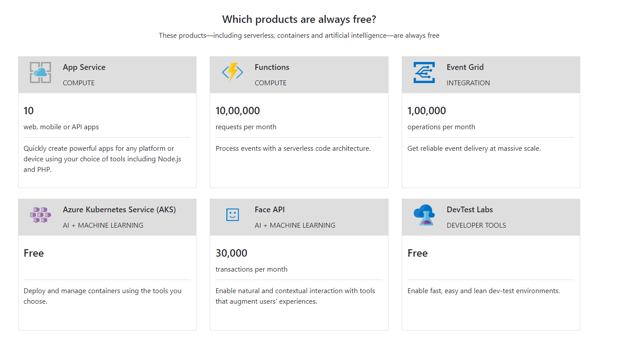
Task: Open the Event Grid title
Action: [465, 67]
